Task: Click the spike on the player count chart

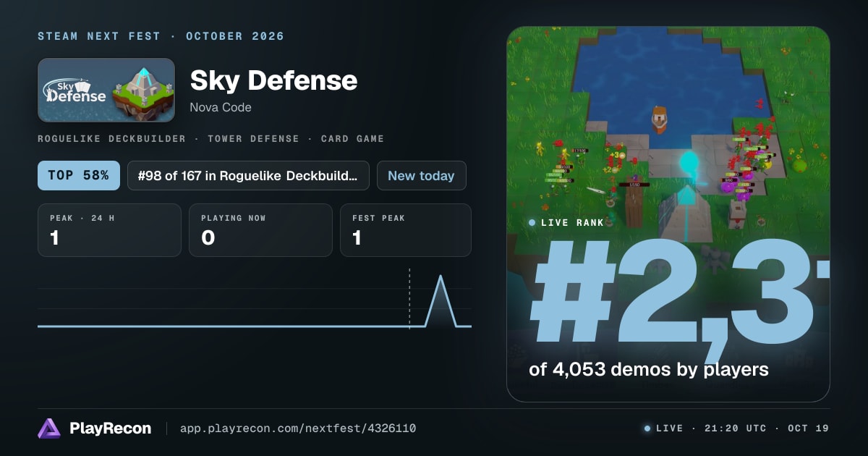Action: 441,300
